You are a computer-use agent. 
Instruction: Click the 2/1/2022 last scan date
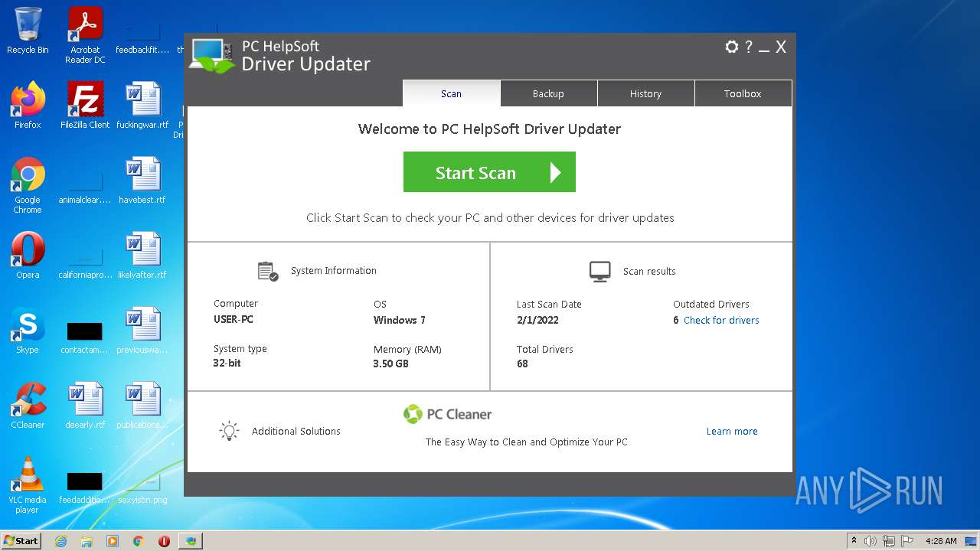pyautogui.click(x=537, y=320)
